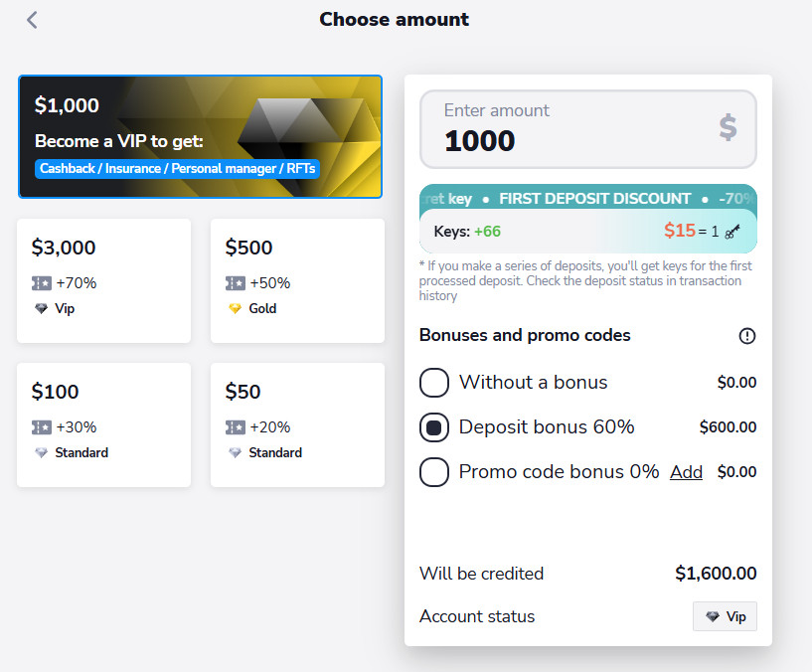The height and width of the screenshot is (672, 812).
Task: Click the Vip account status badge
Action: point(725,616)
